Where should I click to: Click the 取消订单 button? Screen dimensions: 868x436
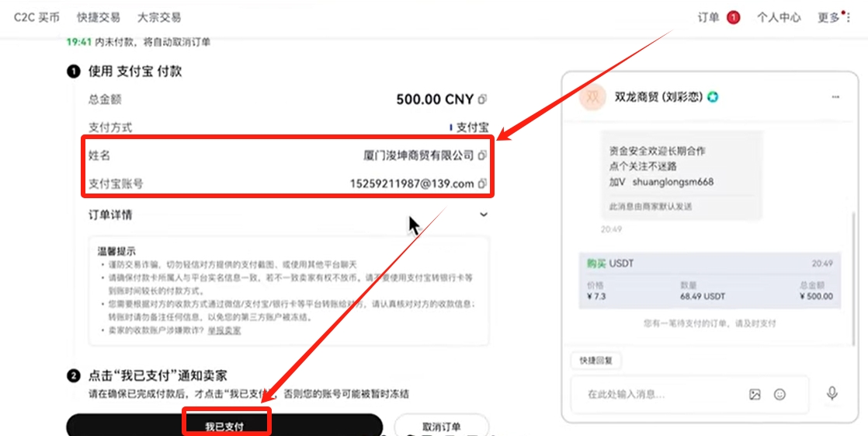pyautogui.click(x=441, y=427)
